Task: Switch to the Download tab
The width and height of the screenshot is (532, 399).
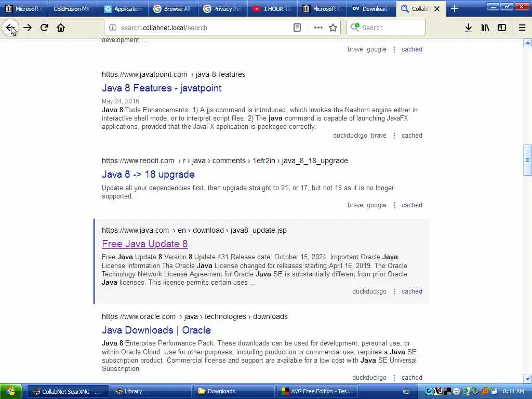Action: coord(371,9)
